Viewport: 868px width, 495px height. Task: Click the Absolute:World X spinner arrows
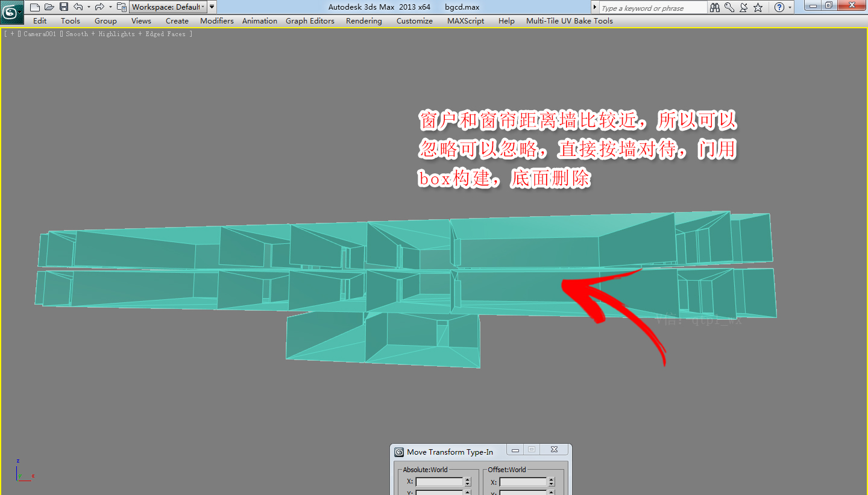click(x=467, y=482)
